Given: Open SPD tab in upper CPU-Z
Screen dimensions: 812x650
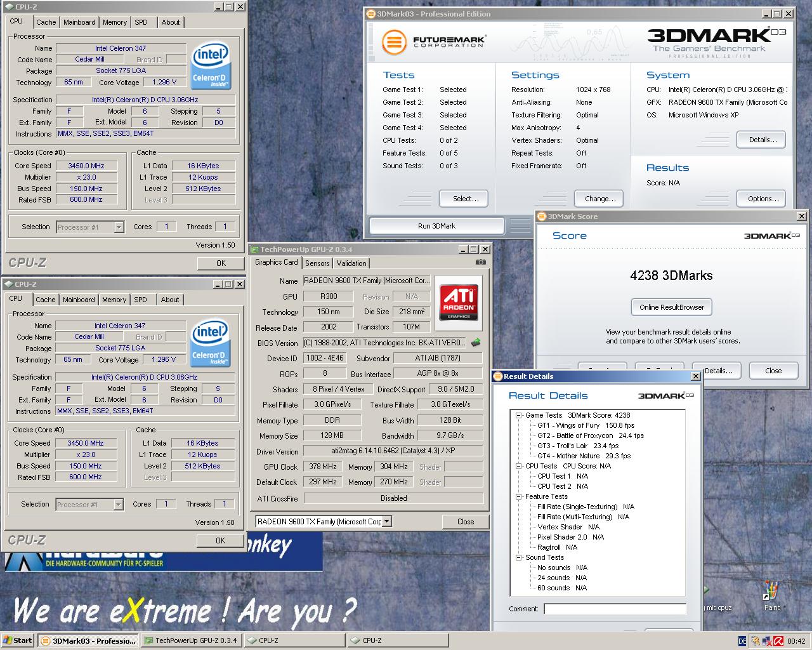Looking at the screenshot, I should coord(141,22).
